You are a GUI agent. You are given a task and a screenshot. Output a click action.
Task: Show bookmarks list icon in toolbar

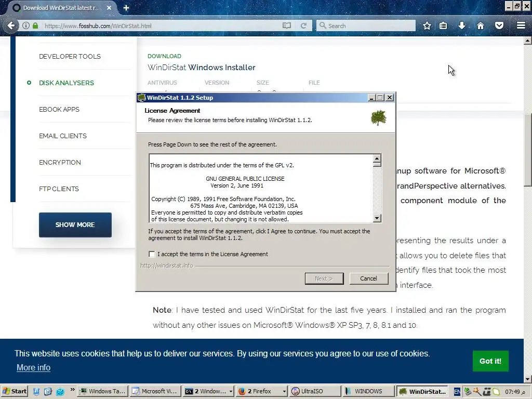(x=443, y=26)
